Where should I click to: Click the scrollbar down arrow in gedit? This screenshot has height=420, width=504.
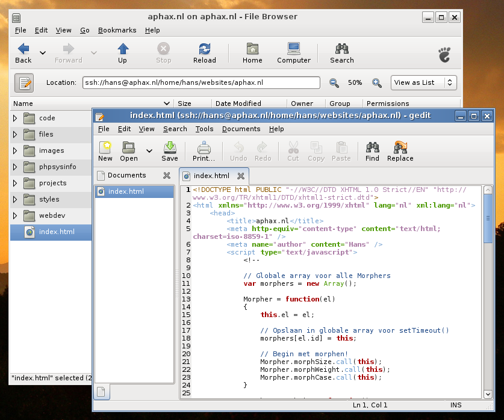coord(488,394)
